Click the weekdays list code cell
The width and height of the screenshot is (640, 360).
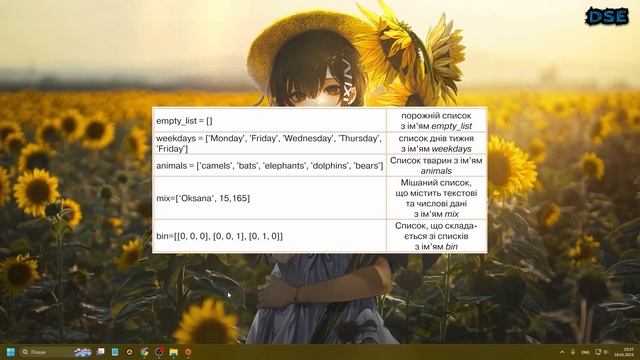tap(269, 143)
